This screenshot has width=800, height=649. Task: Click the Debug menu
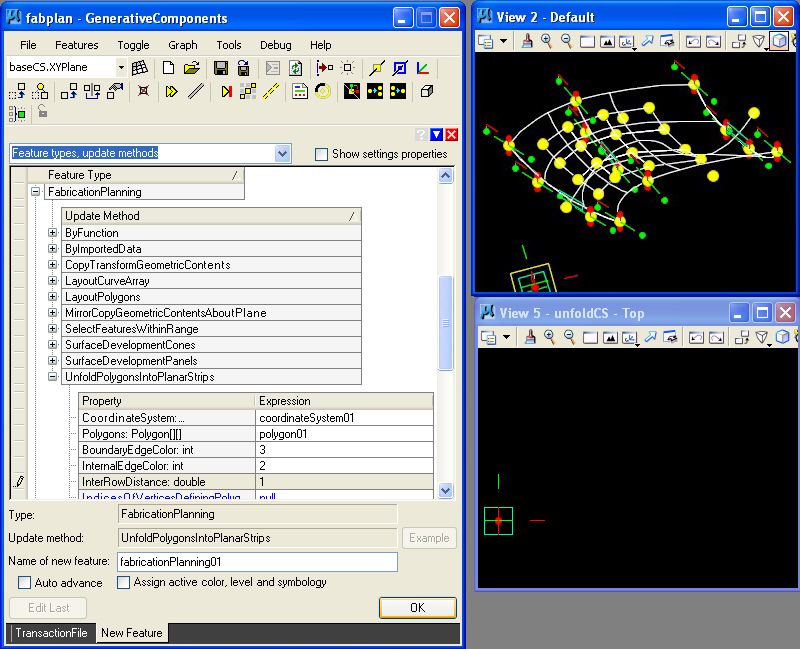click(276, 45)
